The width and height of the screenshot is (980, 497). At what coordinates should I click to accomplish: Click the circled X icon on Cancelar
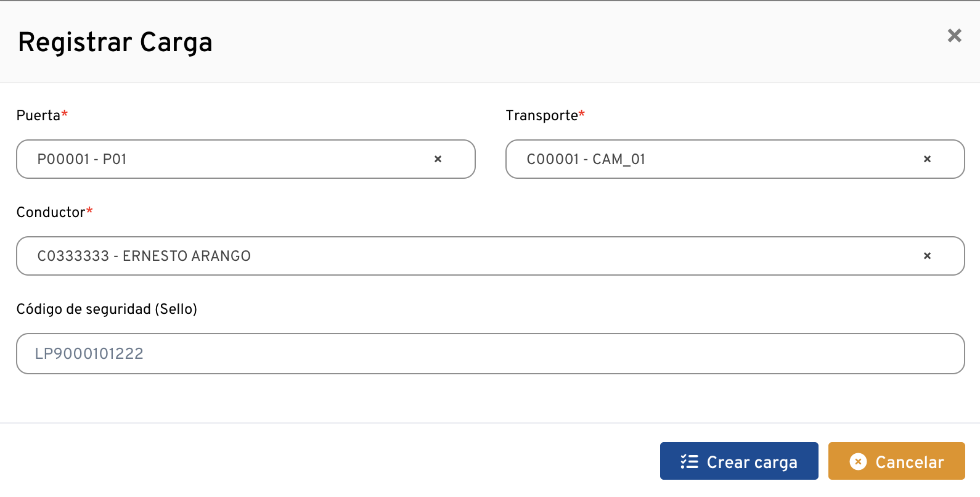[858, 461]
